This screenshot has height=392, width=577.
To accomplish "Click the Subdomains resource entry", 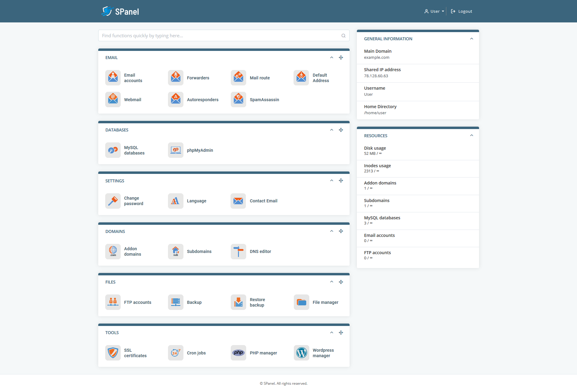I will [418, 203].
